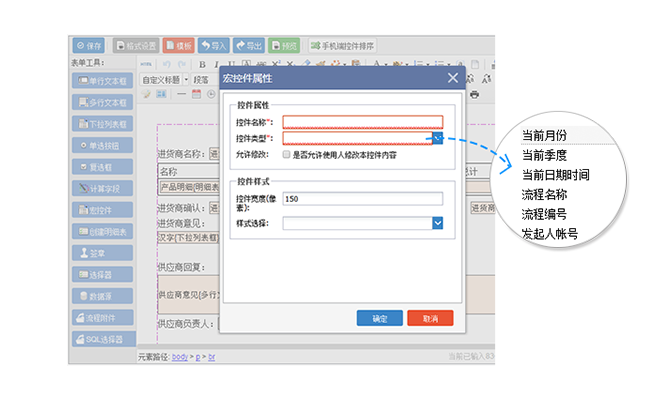Enable 是否允许使用人修改本控件内容 checkbox
The height and width of the screenshot is (412, 670).
click(287, 155)
